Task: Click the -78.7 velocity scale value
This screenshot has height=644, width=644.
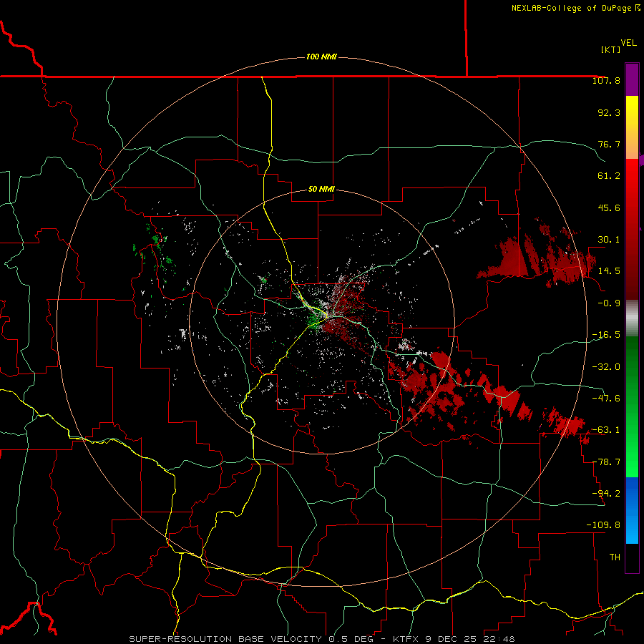Action: (606, 462)
